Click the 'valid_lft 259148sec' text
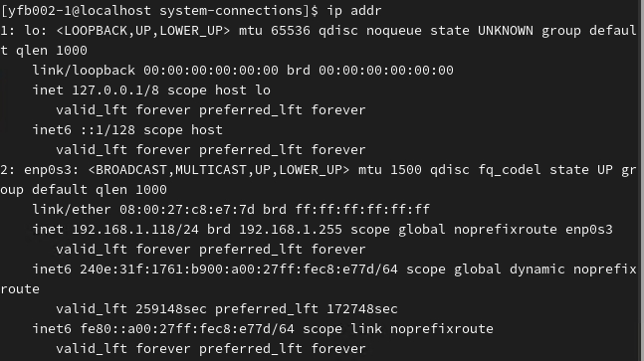Viewport: 644px width, 361px height. pos(131,309)
